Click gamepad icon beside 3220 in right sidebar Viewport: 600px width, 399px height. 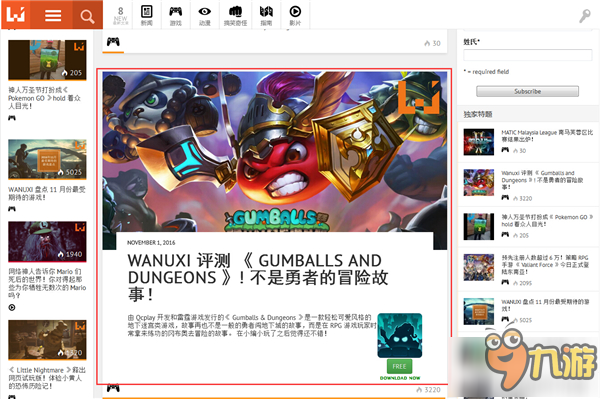[505, 198]
